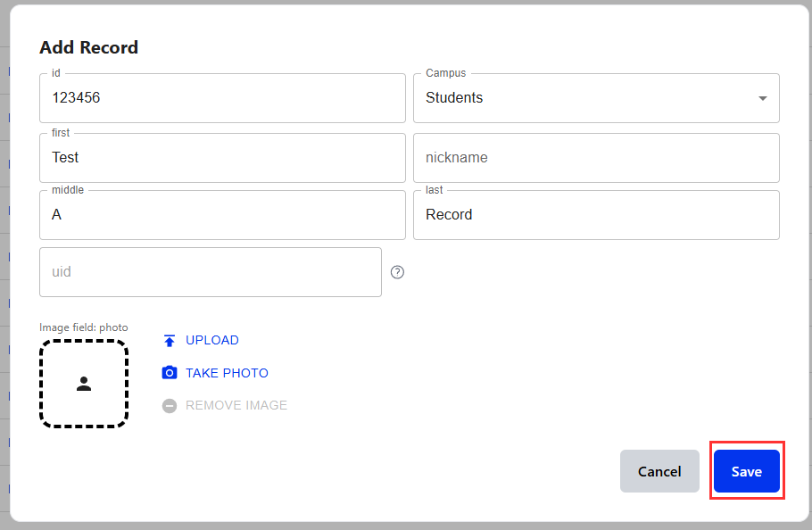Focus the last name field with Record
812x530 pixels.
coord(596,215)
